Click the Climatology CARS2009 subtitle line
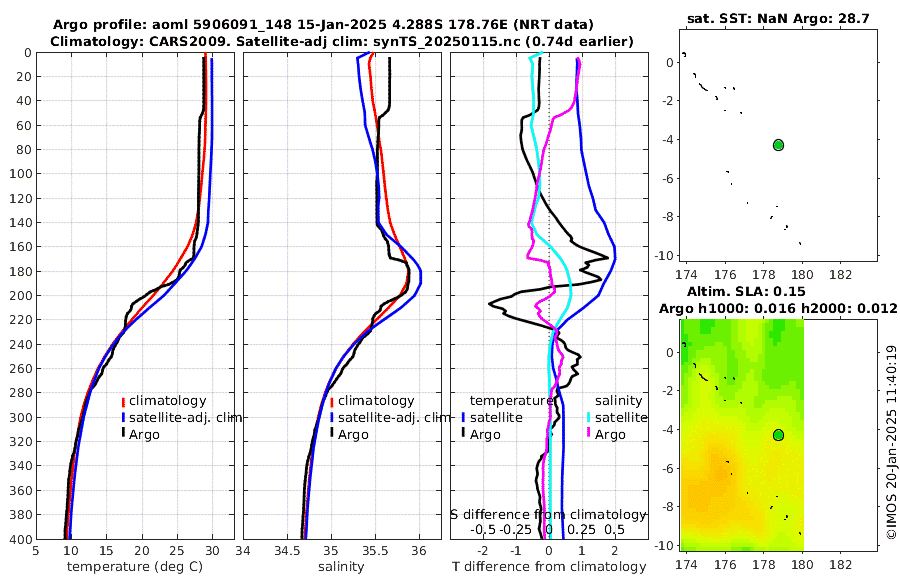This screenshot has width=900, height=580. [342, 41]
